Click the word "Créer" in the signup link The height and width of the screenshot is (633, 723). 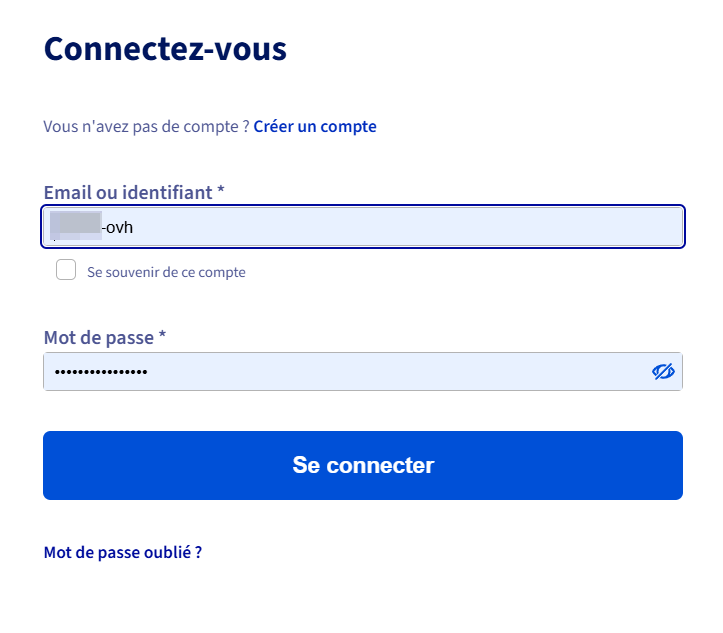point(273,126)
